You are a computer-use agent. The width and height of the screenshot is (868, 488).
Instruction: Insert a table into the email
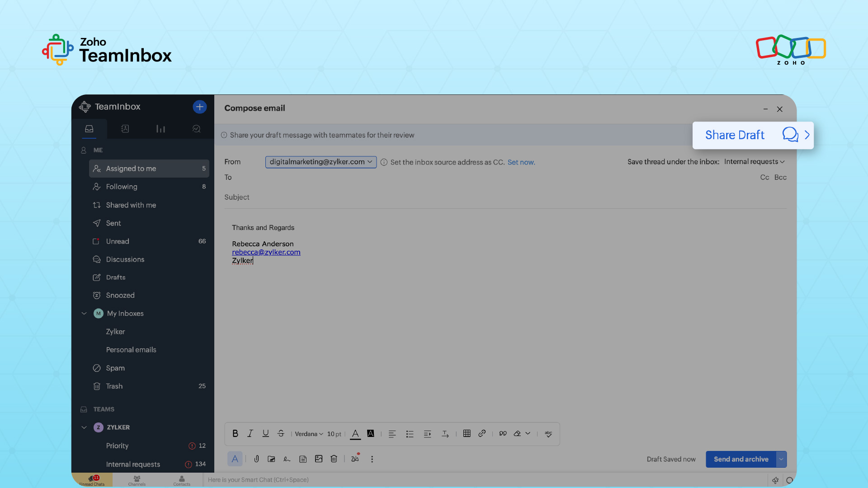[x=467, y=434]
